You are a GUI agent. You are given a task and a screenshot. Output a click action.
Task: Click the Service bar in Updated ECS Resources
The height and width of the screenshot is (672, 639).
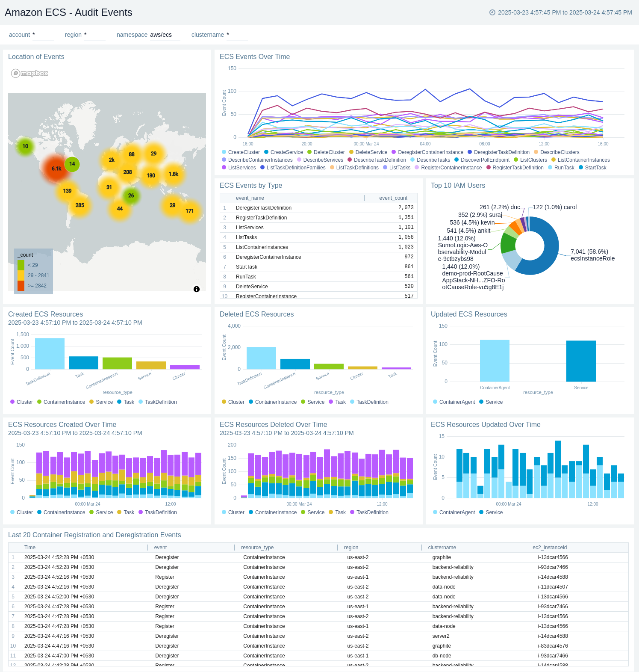tap(581, 361)
